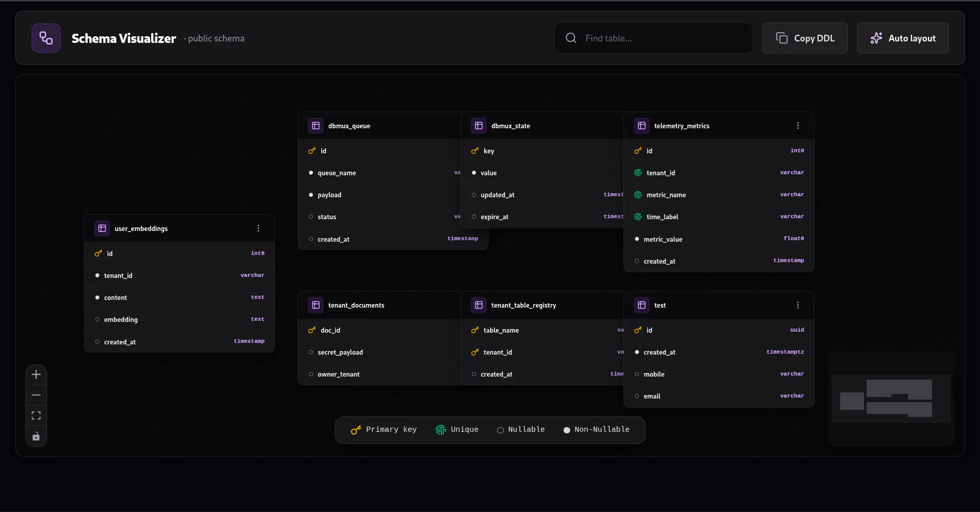
Task: Click primary key icon of telemetry_metrics id
Action: 637,151
